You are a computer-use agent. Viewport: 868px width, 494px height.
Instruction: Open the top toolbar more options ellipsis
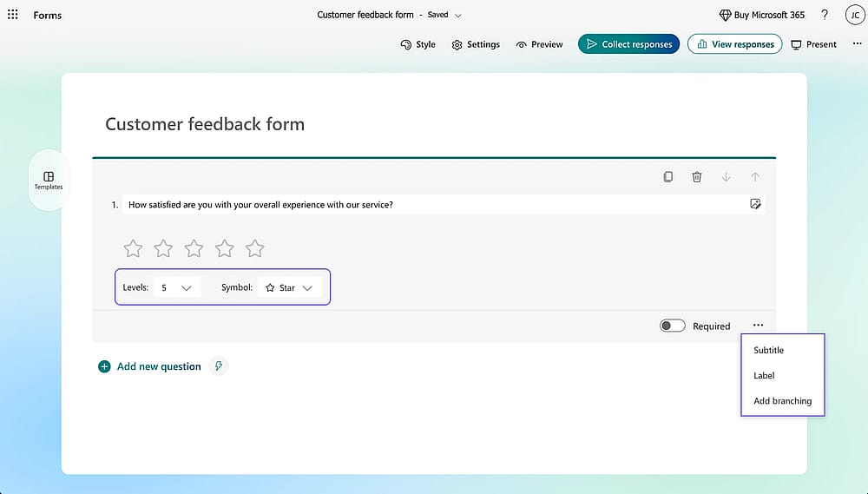[x=857, y=43]
